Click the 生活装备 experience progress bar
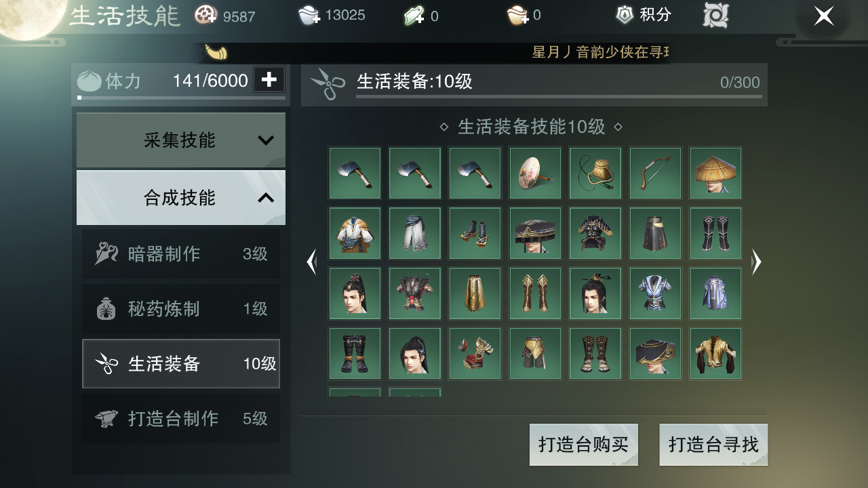The height and width of the screenshot is (488, 868). (559, 97)
